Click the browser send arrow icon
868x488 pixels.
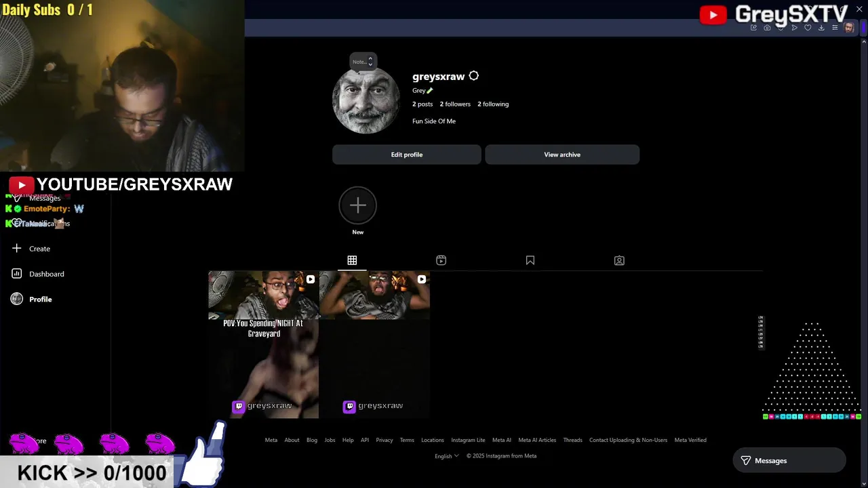(794, 28)
